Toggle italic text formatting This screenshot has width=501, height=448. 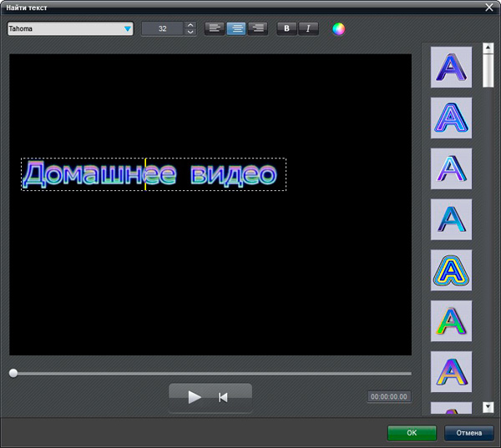[309, 28]
